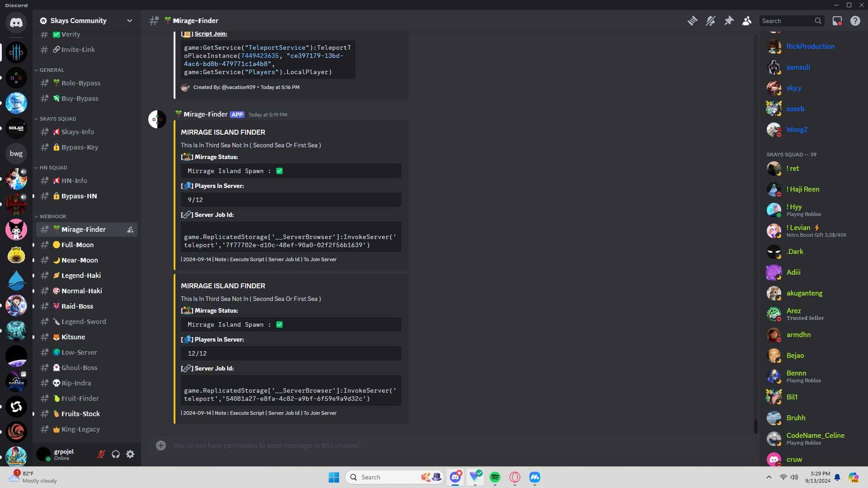Create invite for Mirage-Finder channel
Viewport: 868px width, 488px height.
[x=130, y=230]
